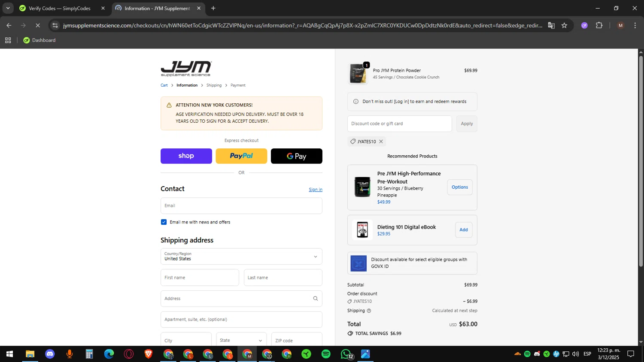Focus the First name field

[200, 278]
